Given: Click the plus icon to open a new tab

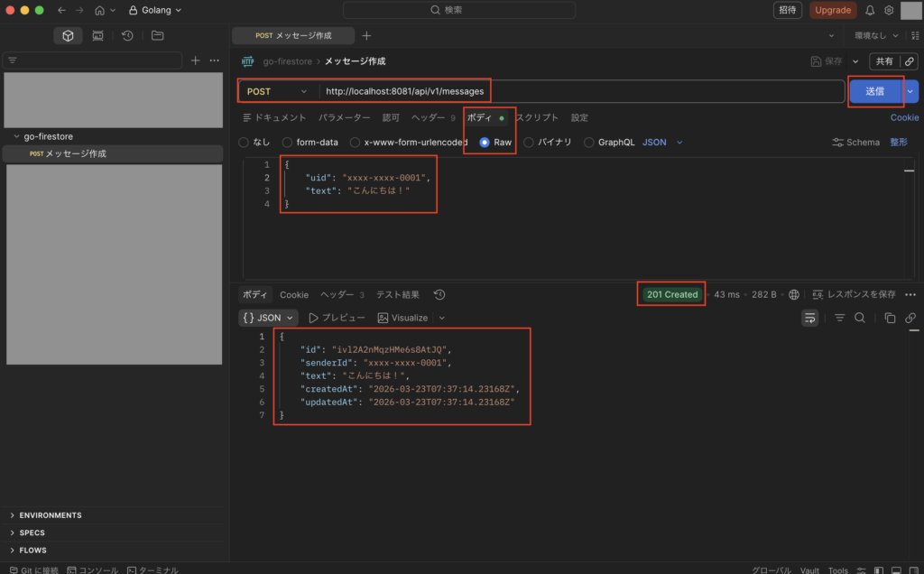Looking at the screenshot, I should [x=366, y=36].
